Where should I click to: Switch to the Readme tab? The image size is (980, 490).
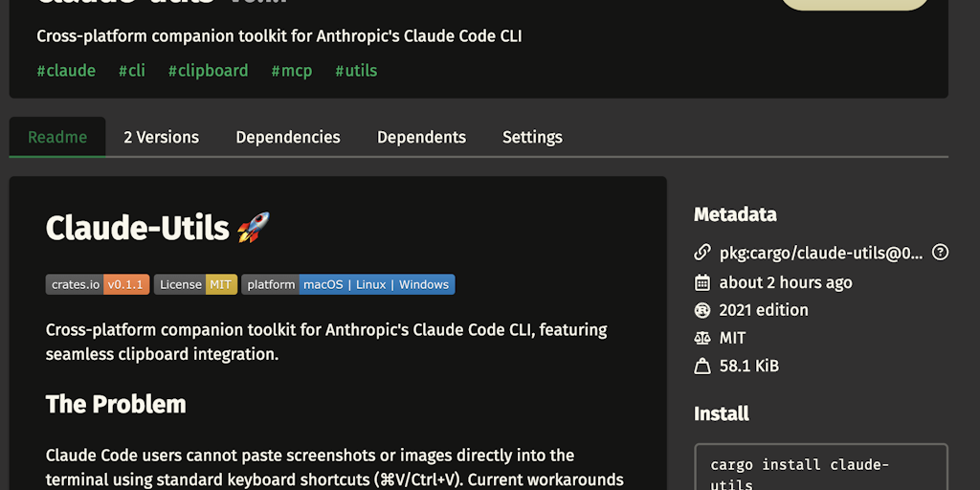[57, 137]
